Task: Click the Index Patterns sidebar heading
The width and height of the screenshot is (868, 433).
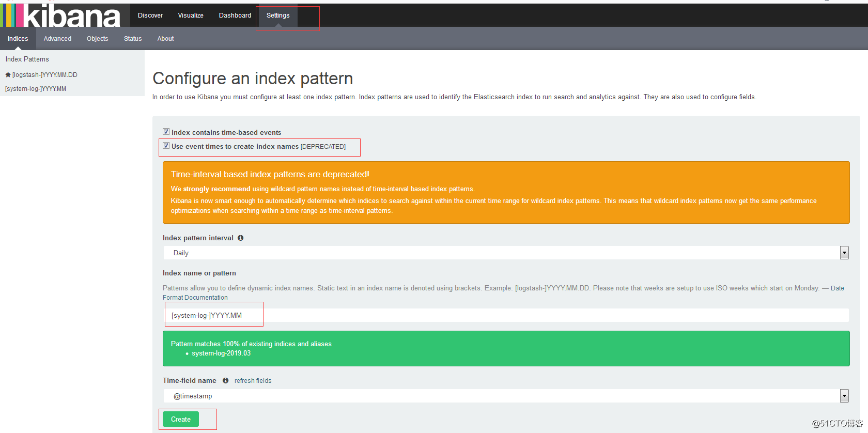Action: [x=27, y=59]
